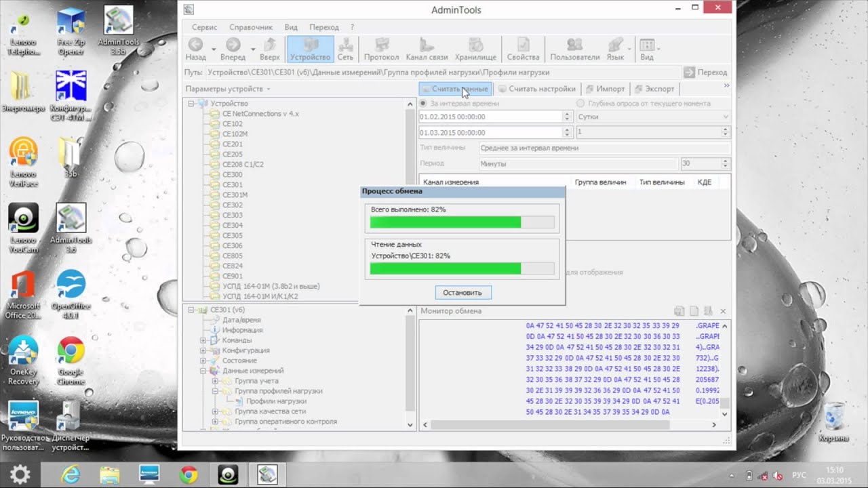Open the Lenovo monitor app on taskbar
The height and width of the screenshot is (488, 868).
(x=149, y=474)
